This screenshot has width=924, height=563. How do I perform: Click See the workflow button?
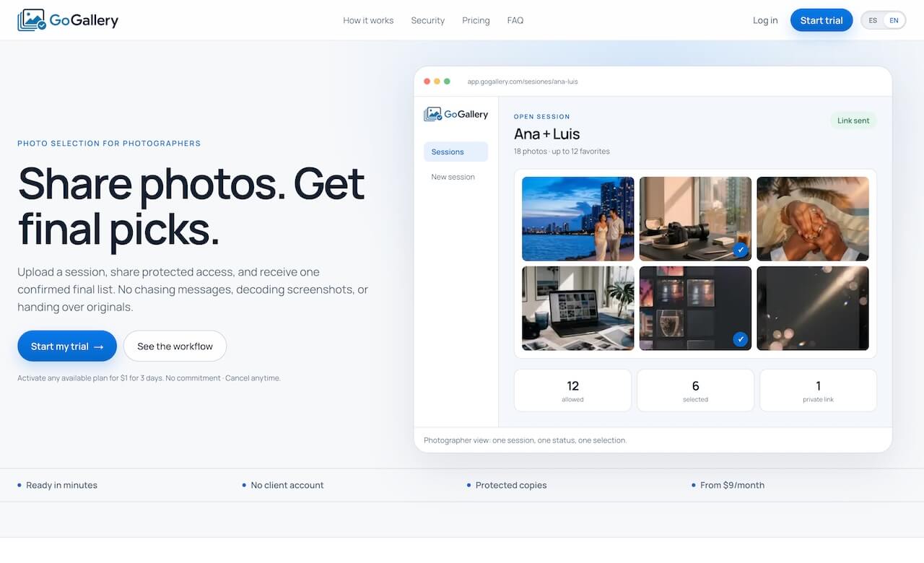click(x=175, y=346)
